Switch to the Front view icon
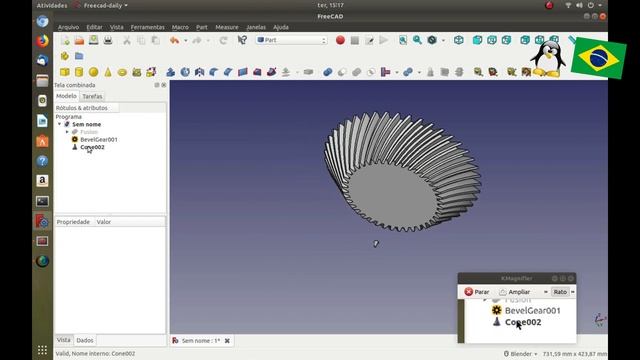Image resolution: width=640 pixels, height=360 pixels. coord(477,40)
